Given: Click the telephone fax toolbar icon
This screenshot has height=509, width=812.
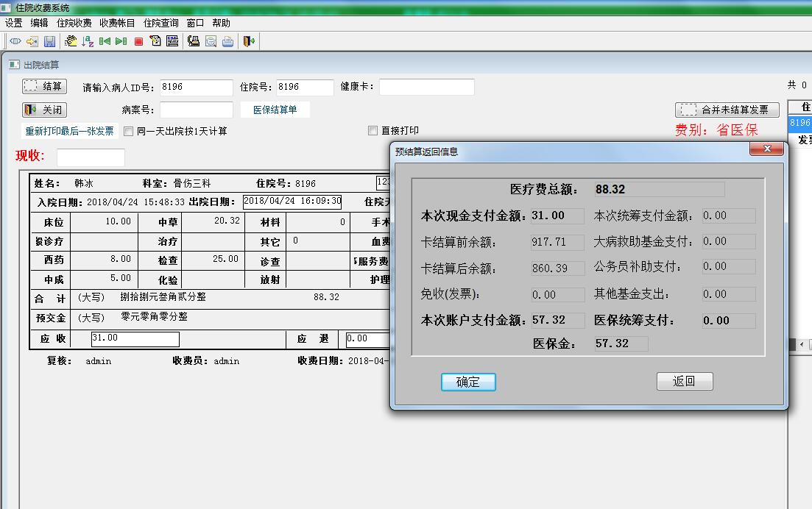Looking at the screenshot, I should pyautogui.click(x=194, y=41).
